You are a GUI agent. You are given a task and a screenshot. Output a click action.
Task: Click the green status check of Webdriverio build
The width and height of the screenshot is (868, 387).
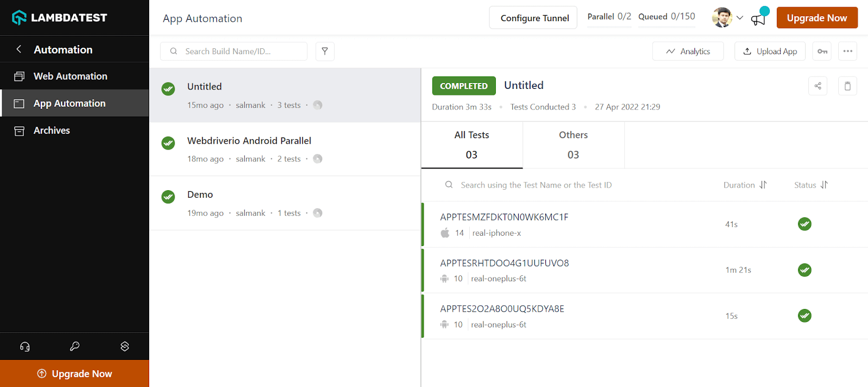[168, 143]
